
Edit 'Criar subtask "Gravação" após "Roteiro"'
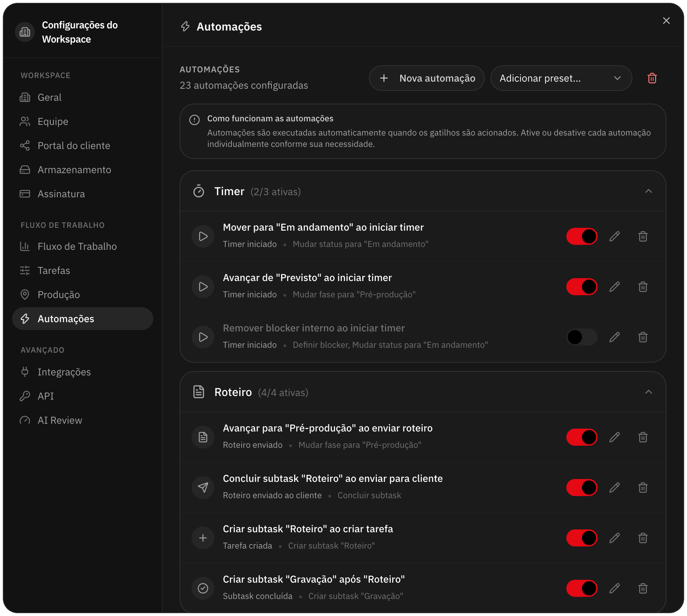point(615,588)
